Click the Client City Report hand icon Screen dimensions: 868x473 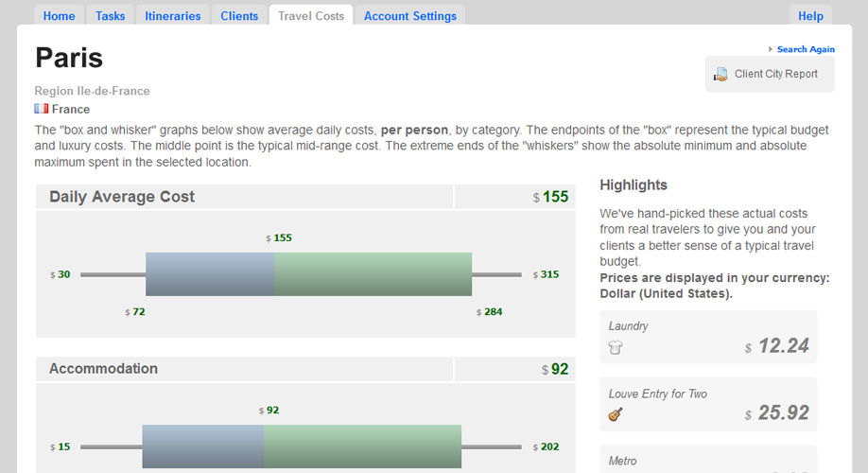(x=720, y=74)
